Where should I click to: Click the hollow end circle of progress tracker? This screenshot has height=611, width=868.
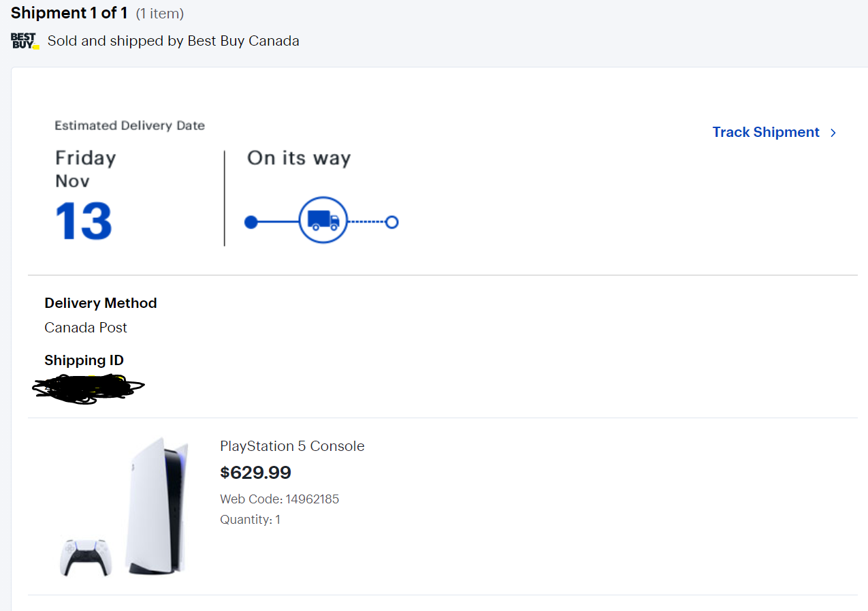(391, 222)
